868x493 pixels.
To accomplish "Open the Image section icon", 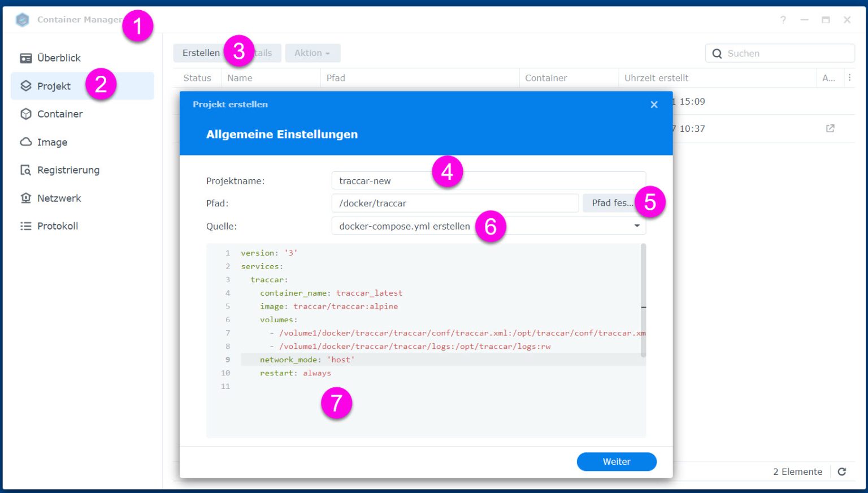I will click(x=25, y=142).
